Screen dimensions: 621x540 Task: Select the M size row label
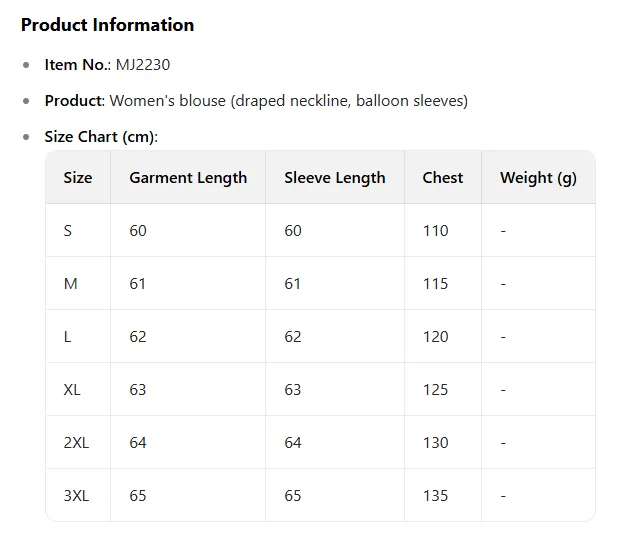70,284
